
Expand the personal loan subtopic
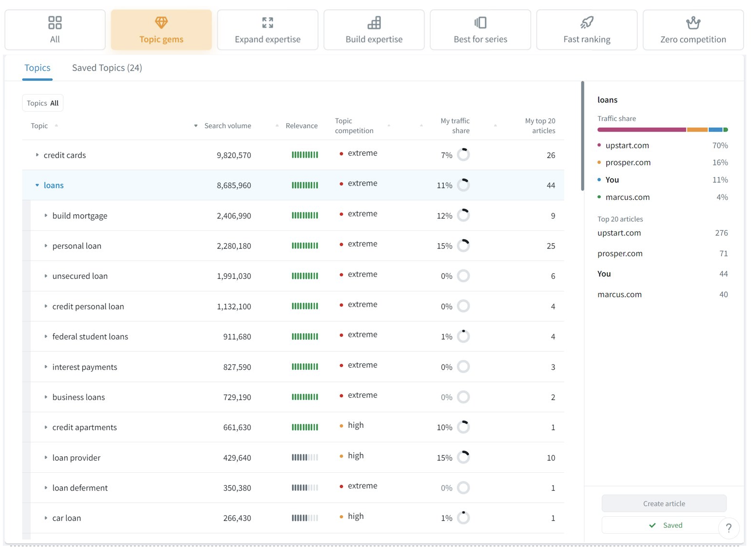point(46,246)
